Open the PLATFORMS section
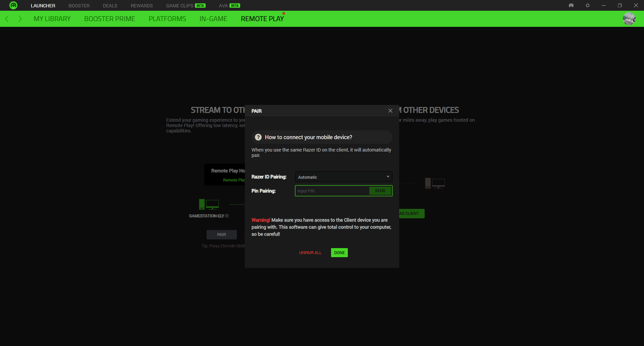The image size is (644, 346). point(167,19)
